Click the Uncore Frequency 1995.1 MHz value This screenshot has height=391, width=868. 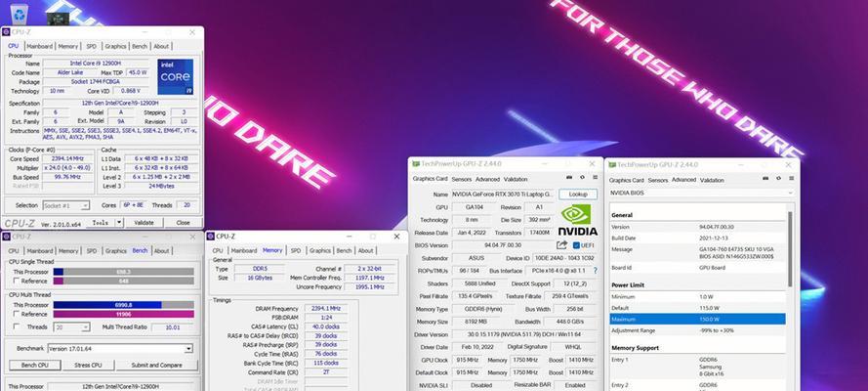370,286
